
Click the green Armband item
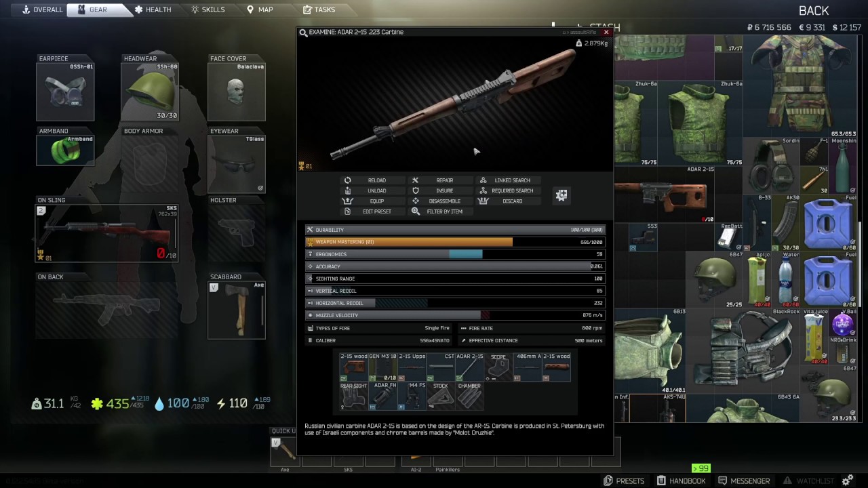(x=65, y=150)
